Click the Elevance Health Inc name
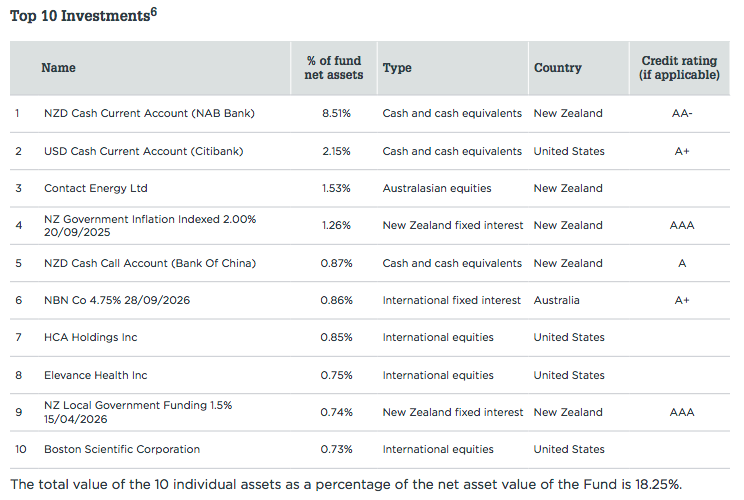 tap(95, 375)
